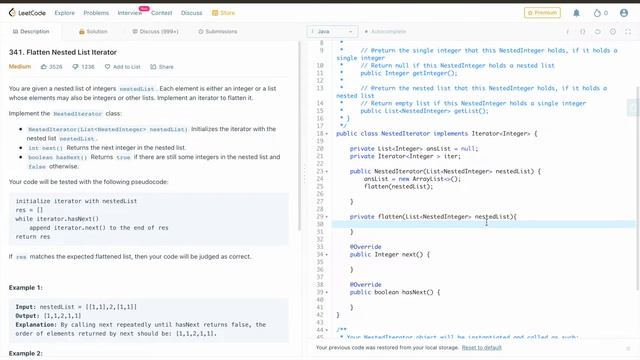This screenshot has height=360, width=640.
Task: Toggle the editor fullscreen icon
Action: 628,31
